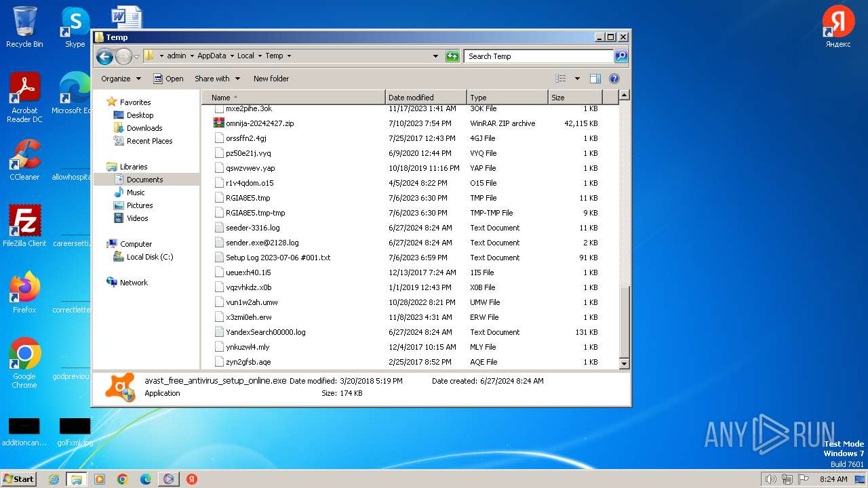
Task: Sort by the Type column header
Action: pyautogui.click(x=507, y=98)
